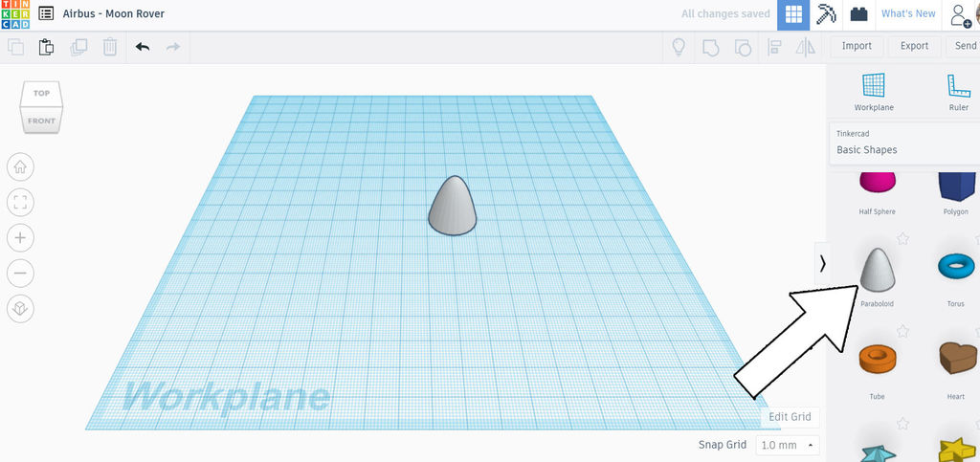Click the Group shapes icon
Screen dimensions: 980x462
coord(711,47)
